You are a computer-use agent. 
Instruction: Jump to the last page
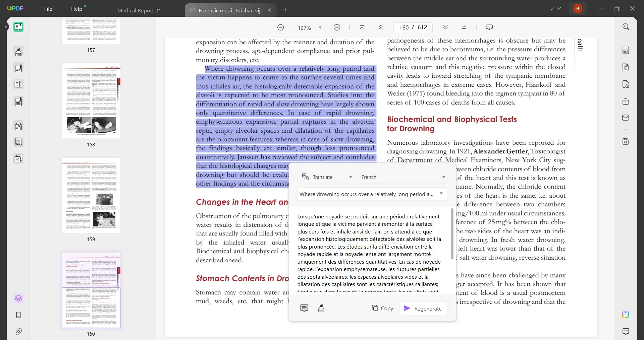tap(464, 27)
